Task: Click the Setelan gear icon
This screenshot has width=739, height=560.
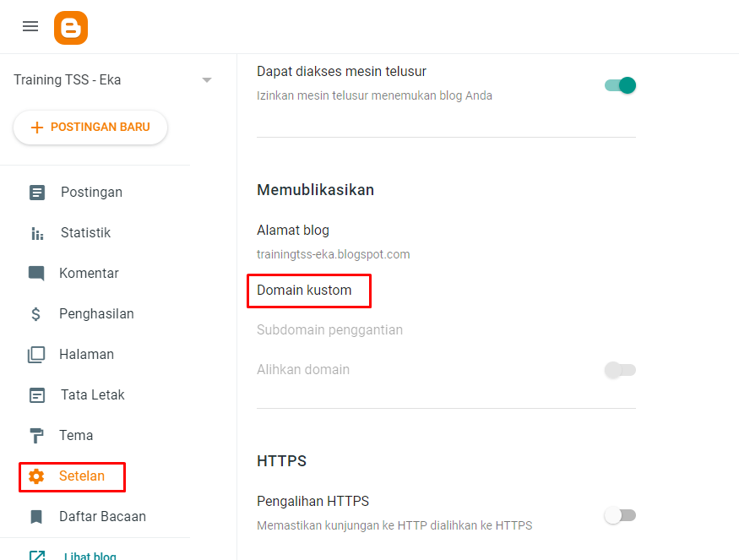Action: coord(36,476)
